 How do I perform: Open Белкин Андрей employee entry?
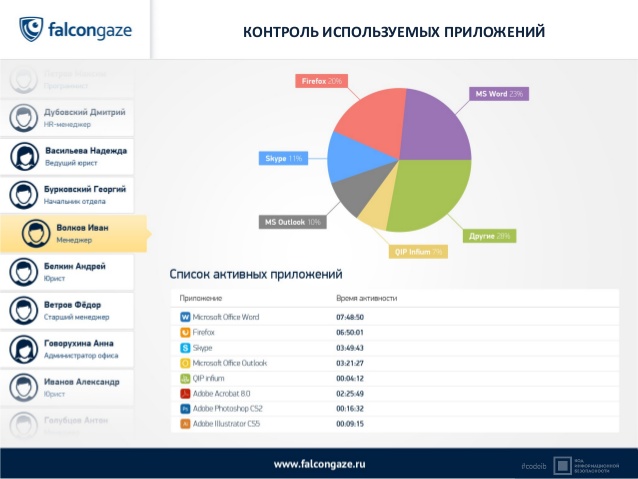pyautogui.click(x=67, y=272)
